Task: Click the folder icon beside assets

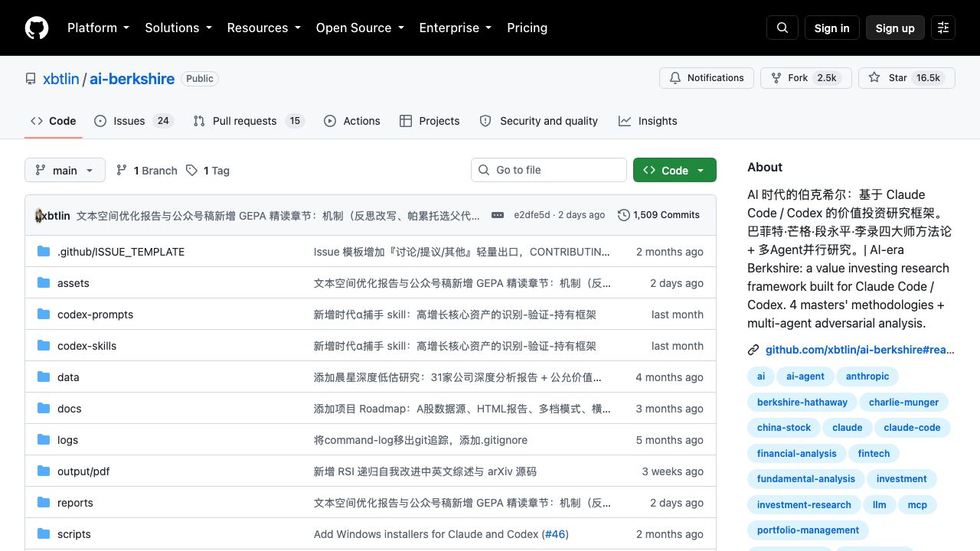Action: click(x=44, y=282)
